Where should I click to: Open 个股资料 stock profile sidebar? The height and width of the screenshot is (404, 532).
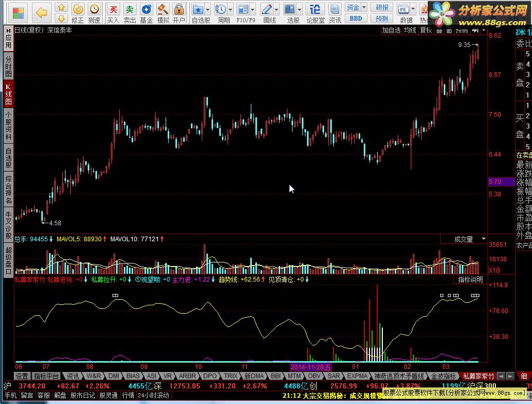[8, 126]
